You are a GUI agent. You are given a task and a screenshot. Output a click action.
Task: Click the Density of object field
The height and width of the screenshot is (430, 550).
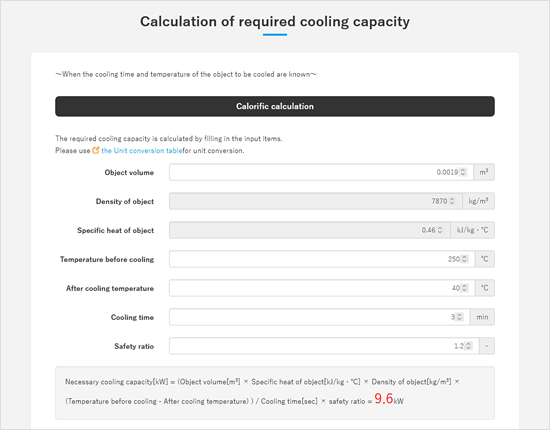(315, 201)
